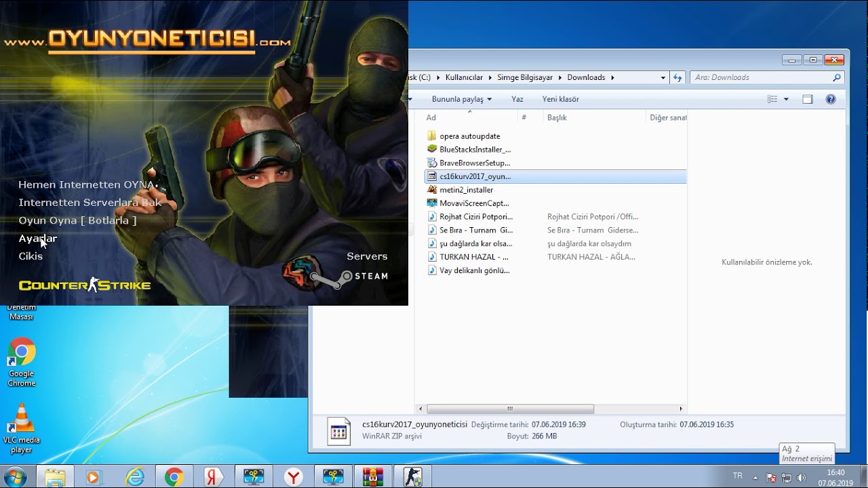Open Yandex Browser Y icon on taskbar

293,477
